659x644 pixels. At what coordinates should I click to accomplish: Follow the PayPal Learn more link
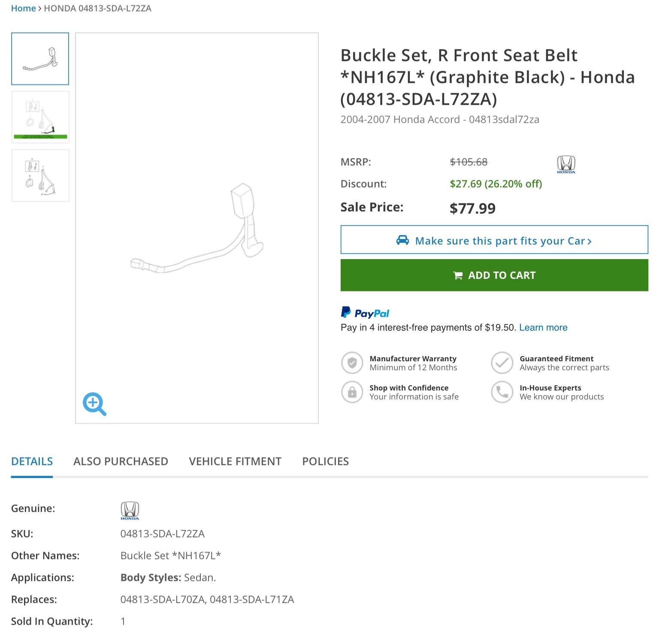[x=543, y=328]
